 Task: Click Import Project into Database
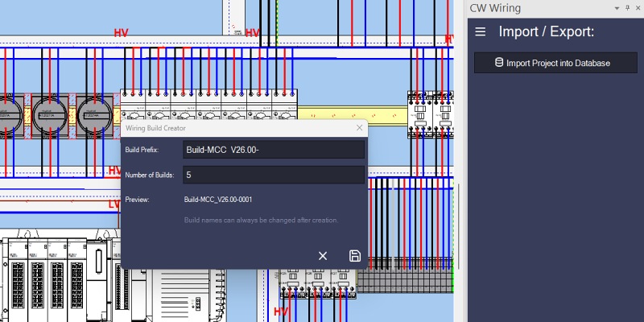tap(555, 63)
